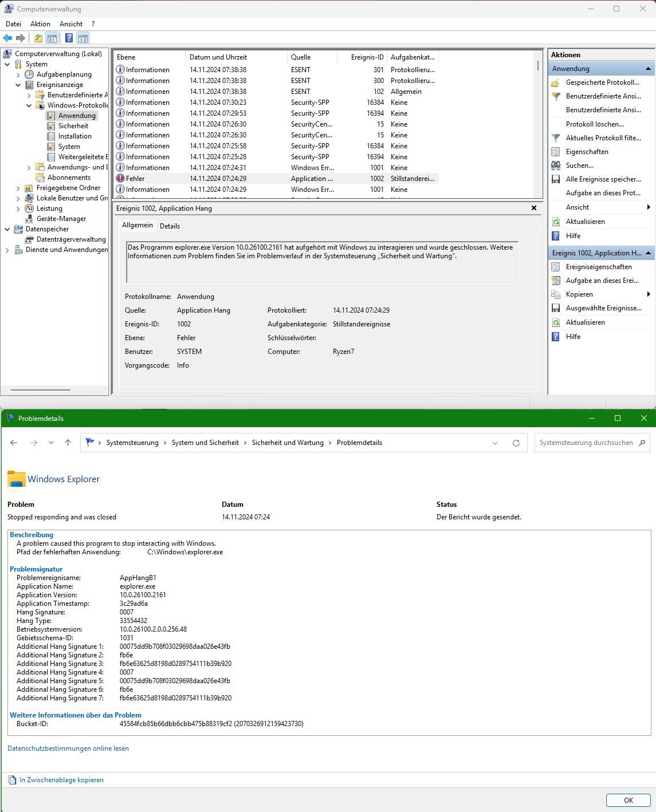Collapse the System tree node
The image size is (656, 812).
tap(7, 64)
